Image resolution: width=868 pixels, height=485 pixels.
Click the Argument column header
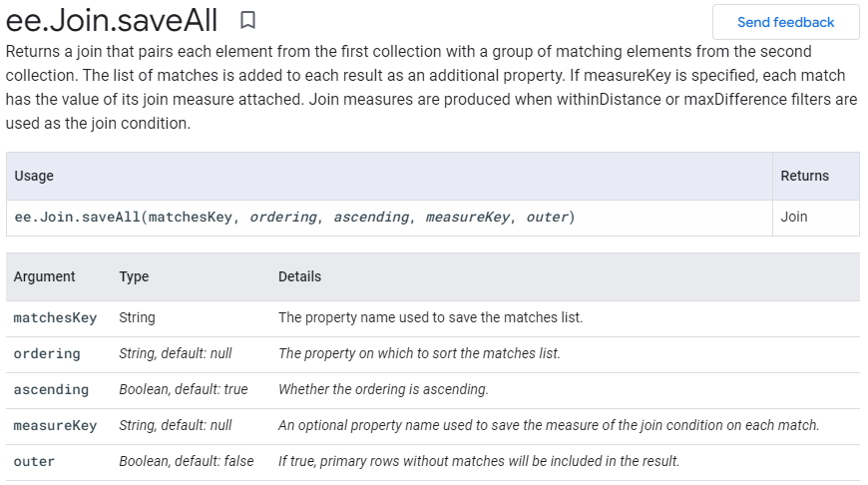pos(44,276)
